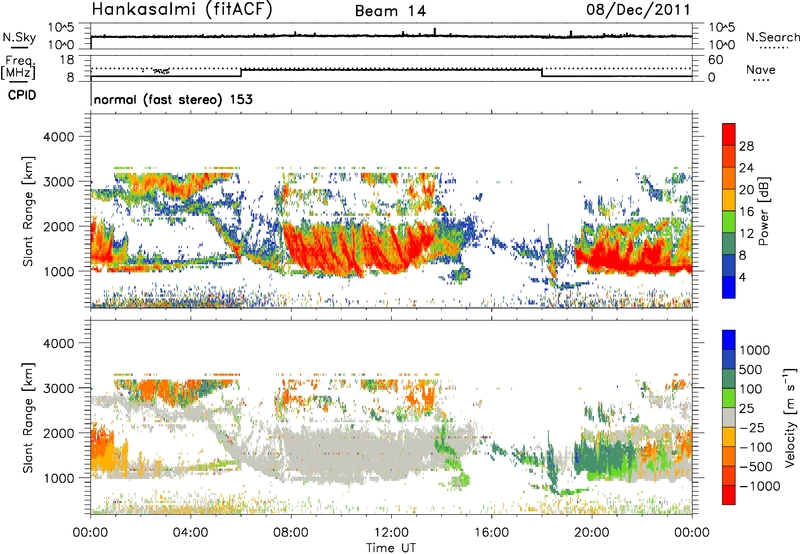Pick the light green 25–100 m/s velocity swatch
Image resolution: width=800 pixels, height=554 pixels.
[x=729, y=398]
